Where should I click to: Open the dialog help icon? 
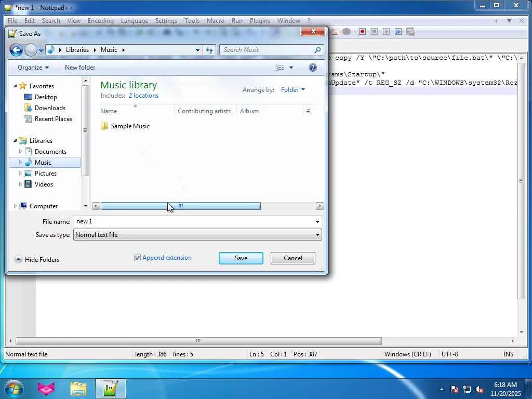[312, 68]
